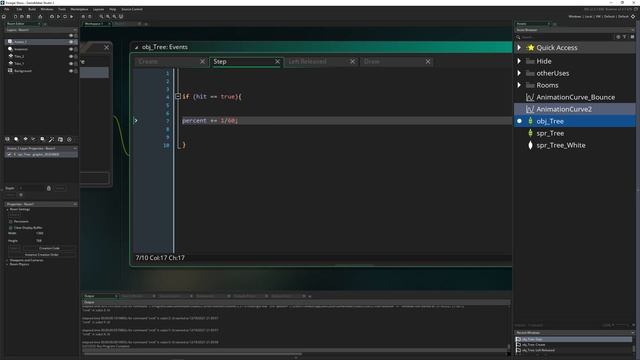Open the Help menu
The image size is (640, 360).
click(x=113, y=9)
